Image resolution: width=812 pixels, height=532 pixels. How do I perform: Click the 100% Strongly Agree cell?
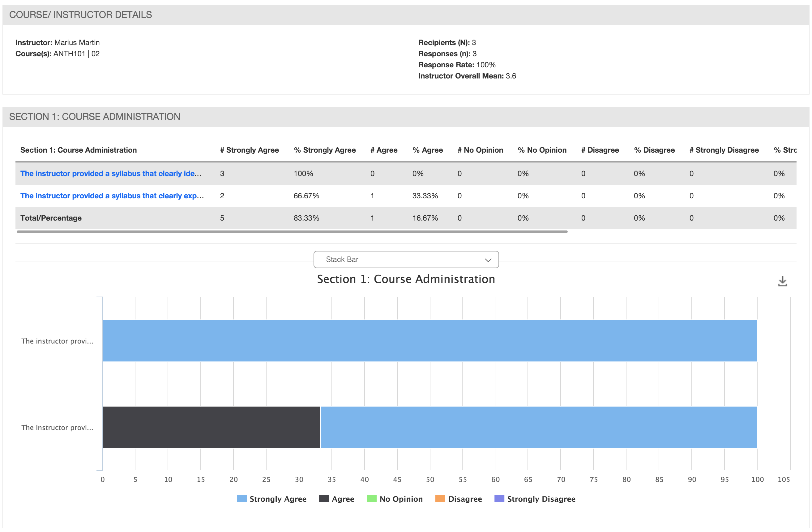[x=303, y=173]
